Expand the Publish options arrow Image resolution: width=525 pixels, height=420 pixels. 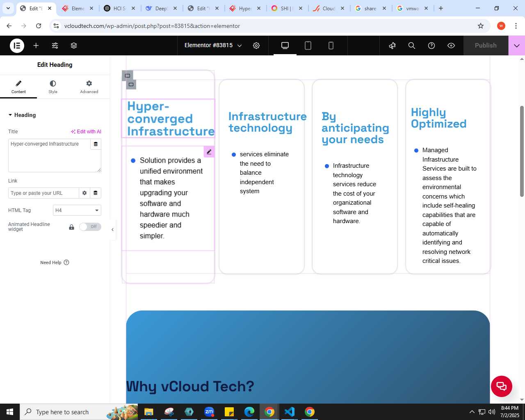tap(517, 46)
